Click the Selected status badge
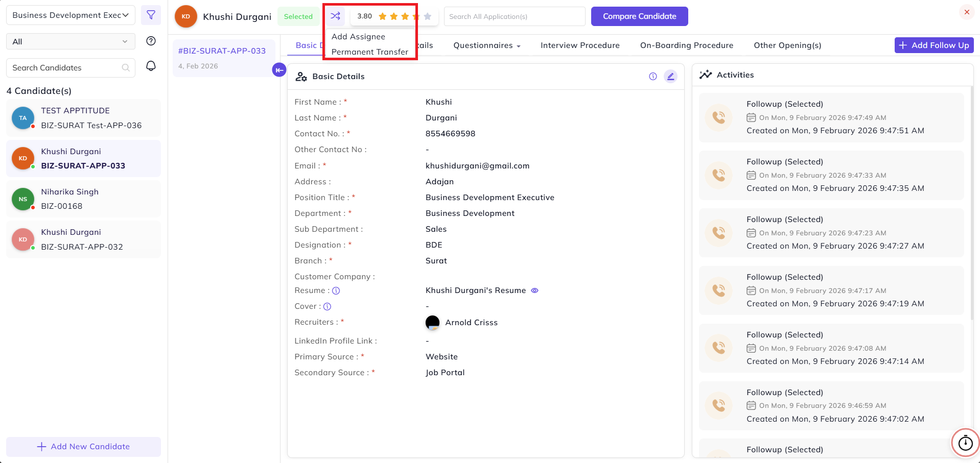 click(x=298, y=16)
